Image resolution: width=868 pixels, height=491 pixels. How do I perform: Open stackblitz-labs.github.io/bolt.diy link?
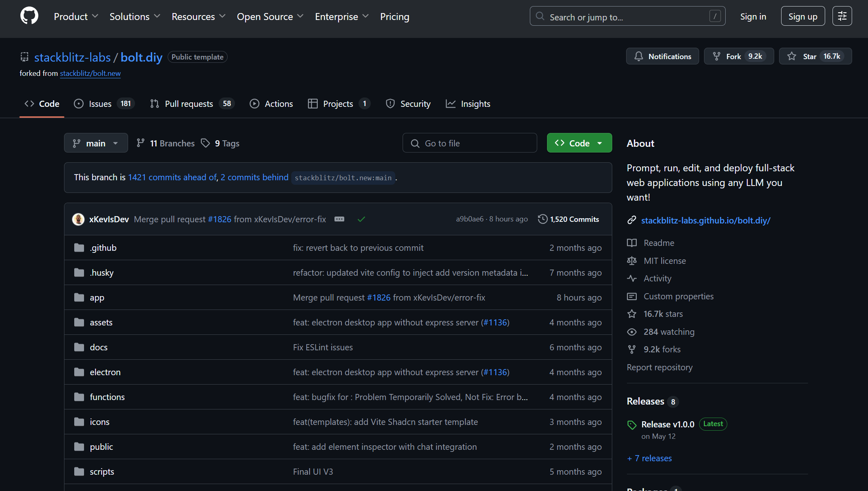pyautogui.click(x=705, y=221)
